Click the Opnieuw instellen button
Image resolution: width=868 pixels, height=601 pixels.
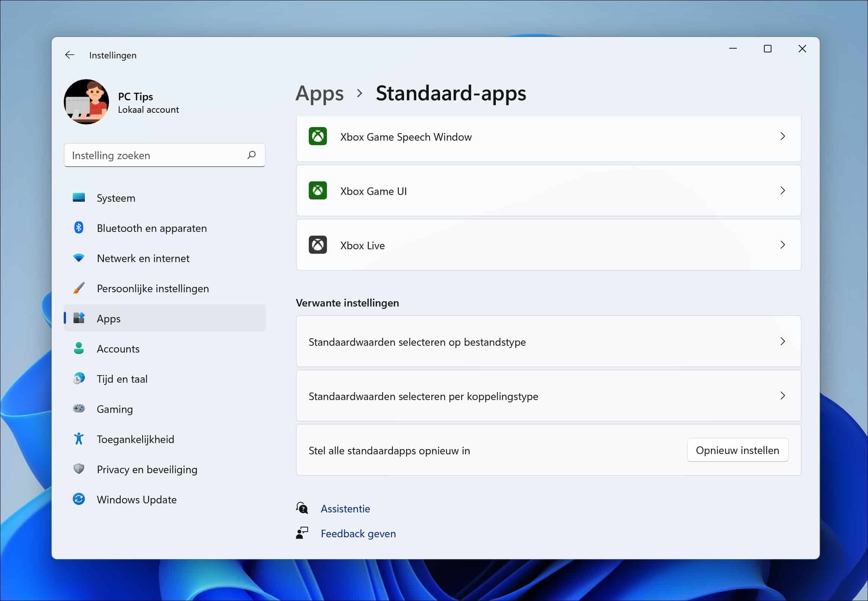tap(738, 450)
